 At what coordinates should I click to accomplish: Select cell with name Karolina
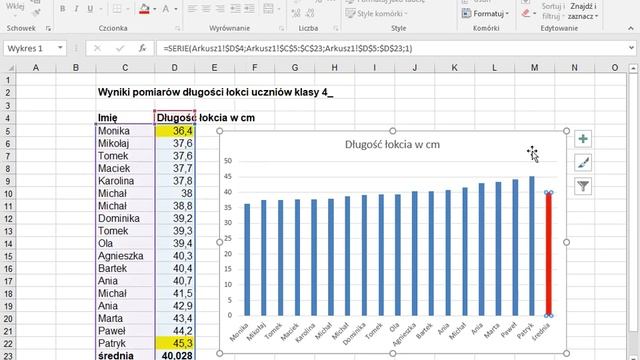tap(125, 181)
